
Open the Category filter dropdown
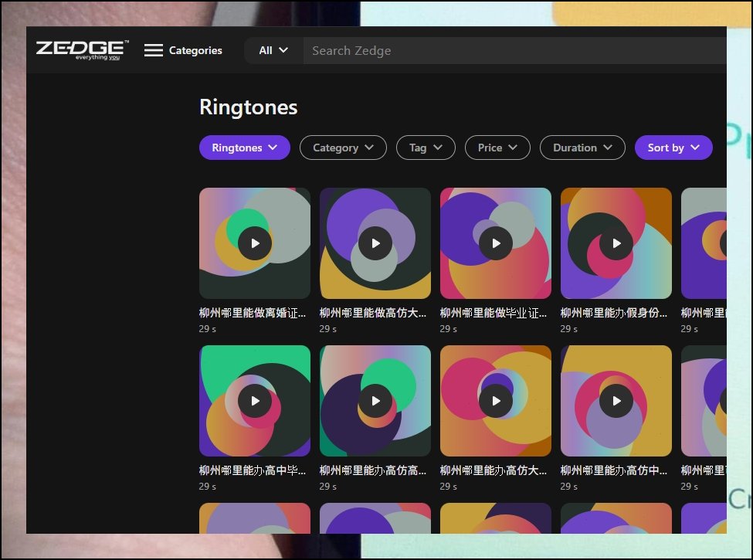tap(343, 148)
